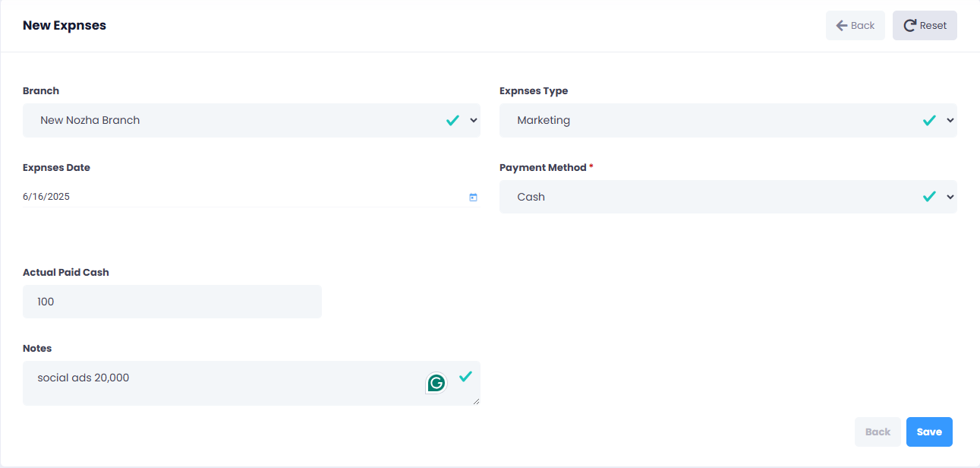Image resolution: width=980 pixels, height=468 pixels.
Task: Click the green checkmark in Payment Method
Action: click(929, 197)
